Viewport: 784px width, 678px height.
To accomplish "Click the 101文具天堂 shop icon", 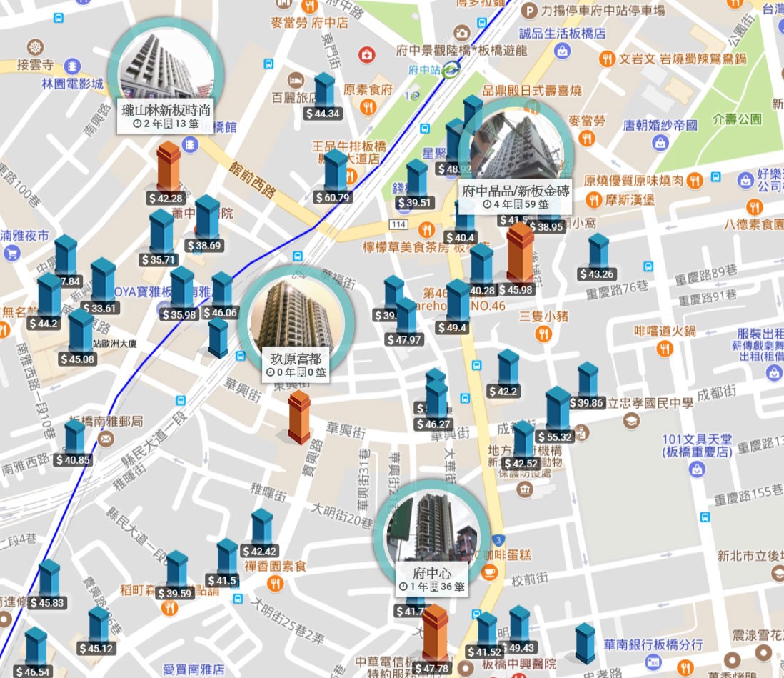I will pos(696,469).
